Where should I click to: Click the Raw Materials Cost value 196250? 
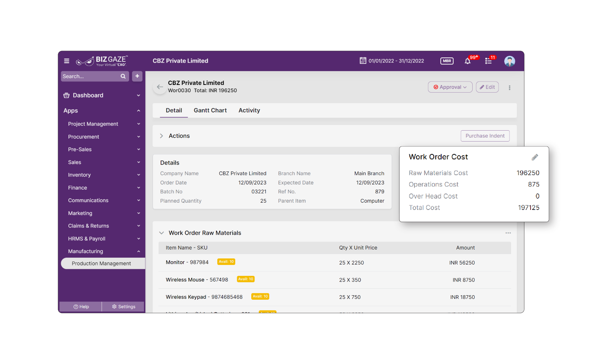(528, 173)
